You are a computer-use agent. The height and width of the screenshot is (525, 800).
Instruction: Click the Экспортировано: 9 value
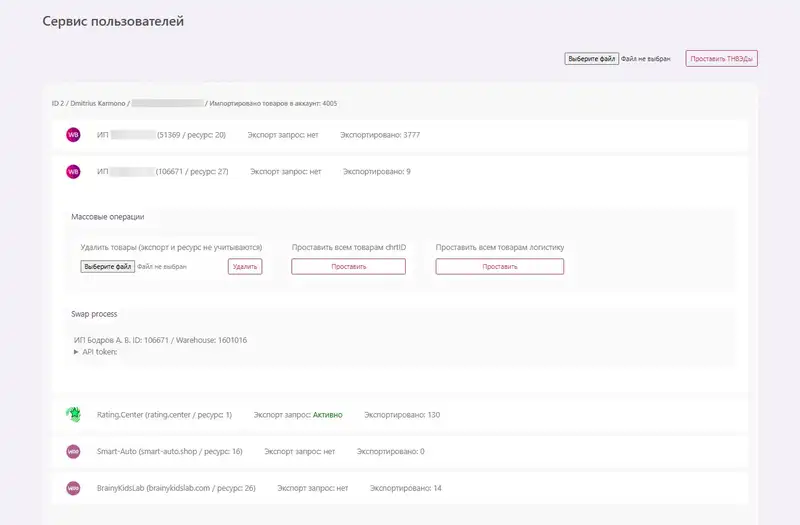pyautogui.click(x=377, y=172)
